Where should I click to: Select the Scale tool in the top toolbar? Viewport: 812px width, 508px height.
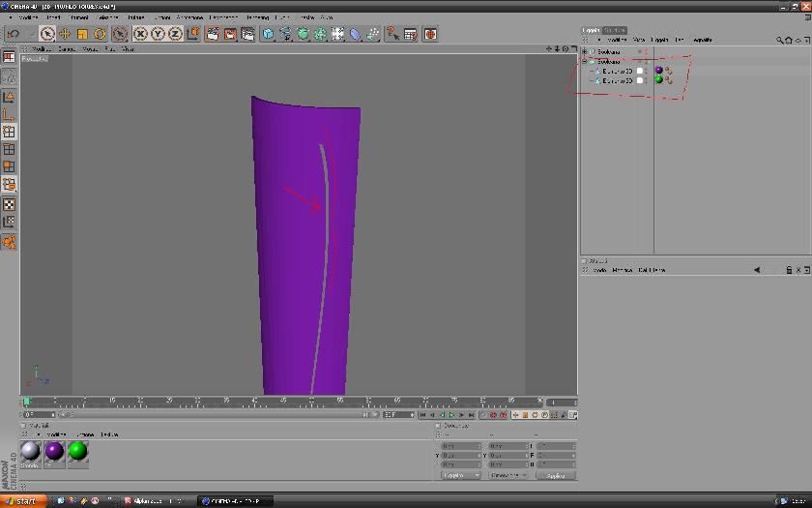coord(82,34)
